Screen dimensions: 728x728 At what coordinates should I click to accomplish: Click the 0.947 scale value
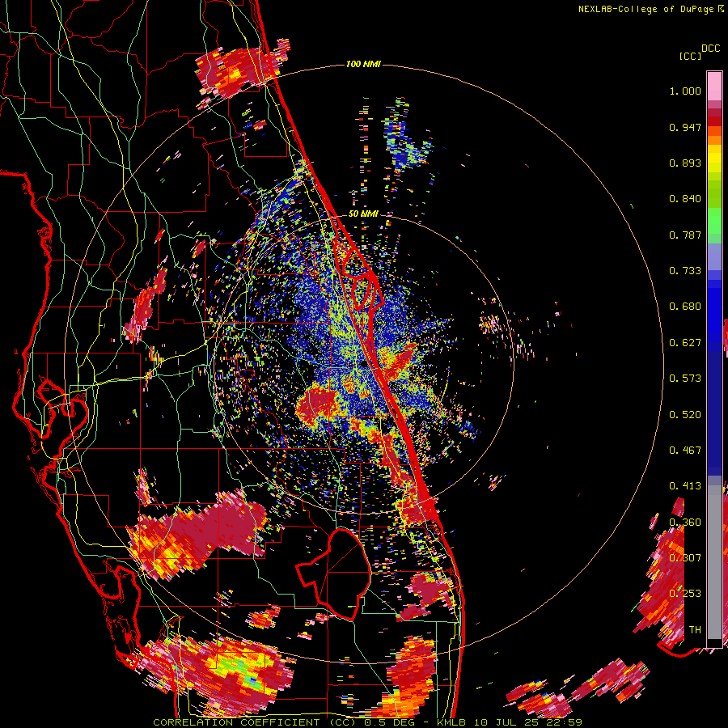click(x=685, y=127)
